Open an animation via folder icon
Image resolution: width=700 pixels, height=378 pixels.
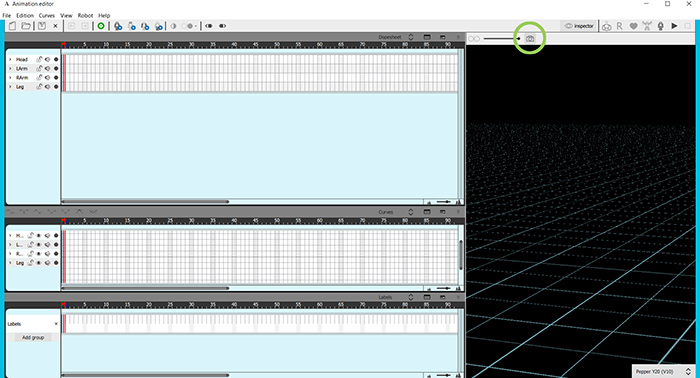(26, 26)
